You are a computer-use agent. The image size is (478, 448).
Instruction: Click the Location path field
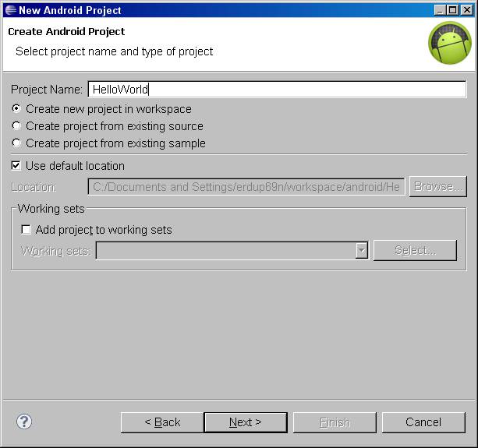tap(246, 187)
